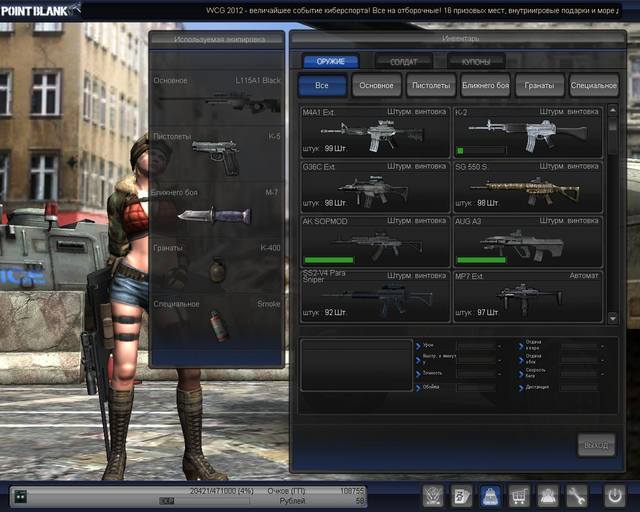Click the blue arrow next to Урон stat
Image resolution: width=640 pixels, height=512 pixels.
418,346
